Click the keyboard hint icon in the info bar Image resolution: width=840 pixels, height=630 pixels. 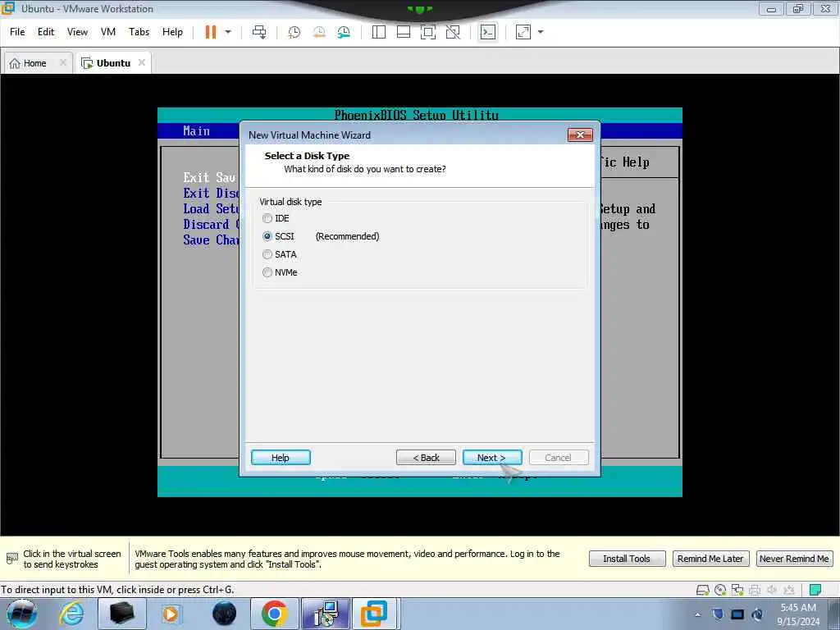click(x=11, y=559)
